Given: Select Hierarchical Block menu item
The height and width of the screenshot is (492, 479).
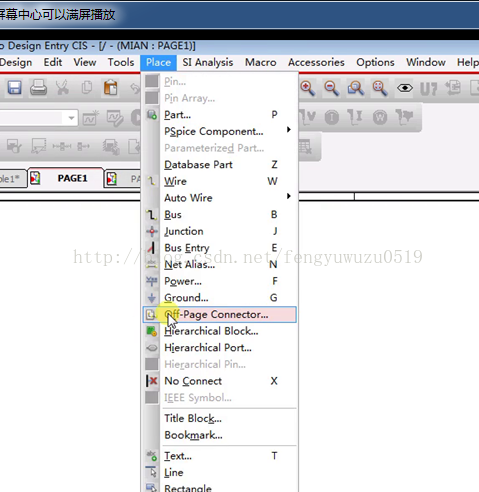Looking at the screenshot, I should pyautogui.click(x=219, y=331).
